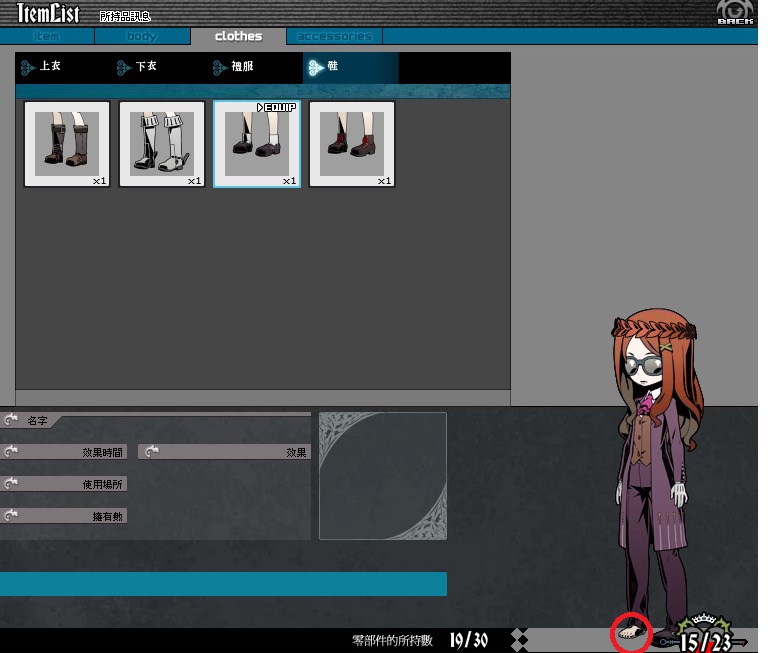Click the EQUIP marker on the third shoe
768x653 pixels.
click(x=277, y=107)
